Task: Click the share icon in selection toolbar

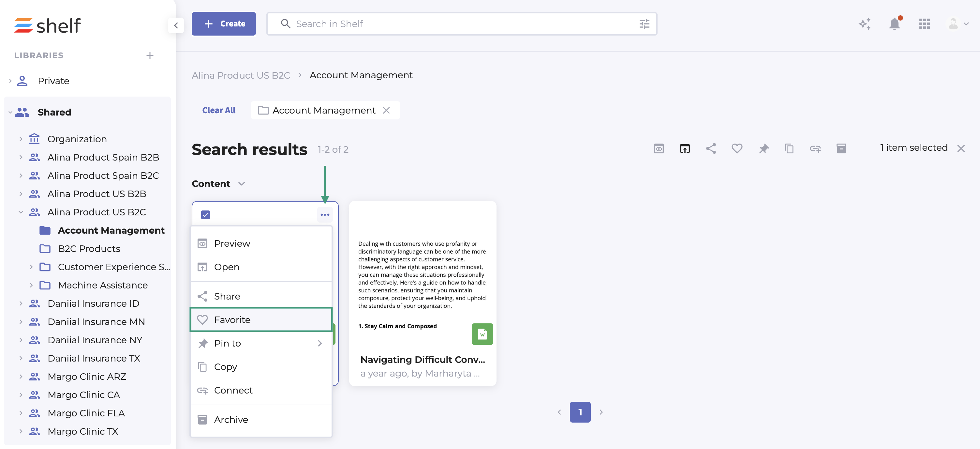Action: [x=711, y=148]
